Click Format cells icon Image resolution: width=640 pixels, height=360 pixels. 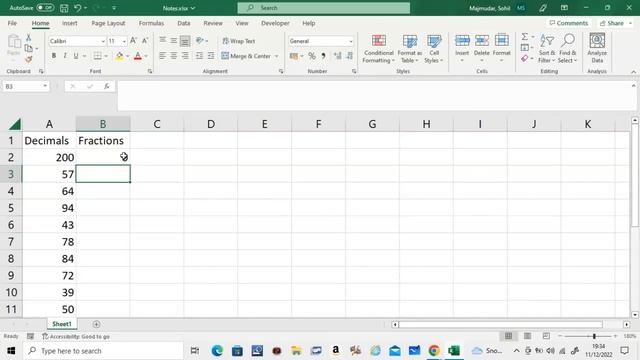[x=502, y=41]
